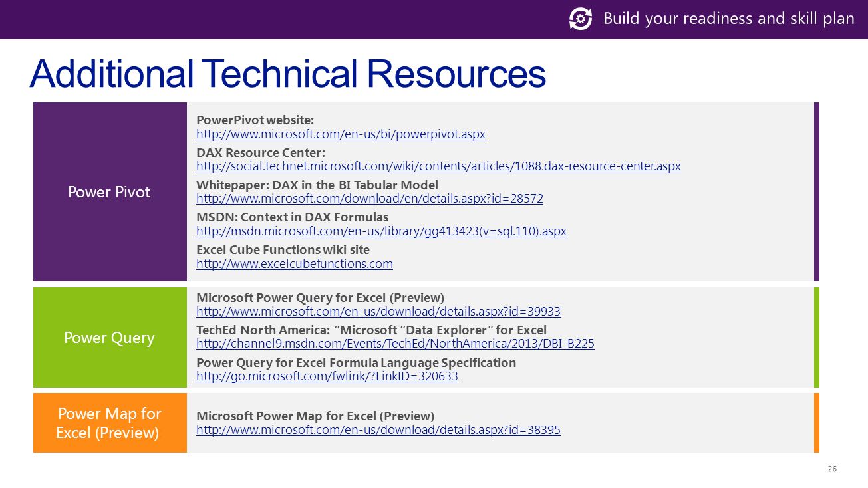
Task: Click the readiness cycle gear icon
Action: pyautogui.click(x=581, y=19)
